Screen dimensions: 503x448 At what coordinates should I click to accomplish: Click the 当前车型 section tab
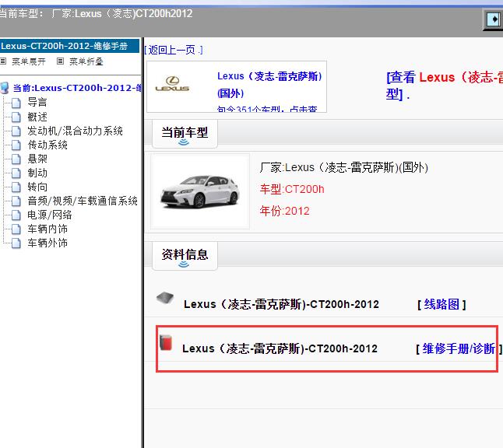coord(185,134)
